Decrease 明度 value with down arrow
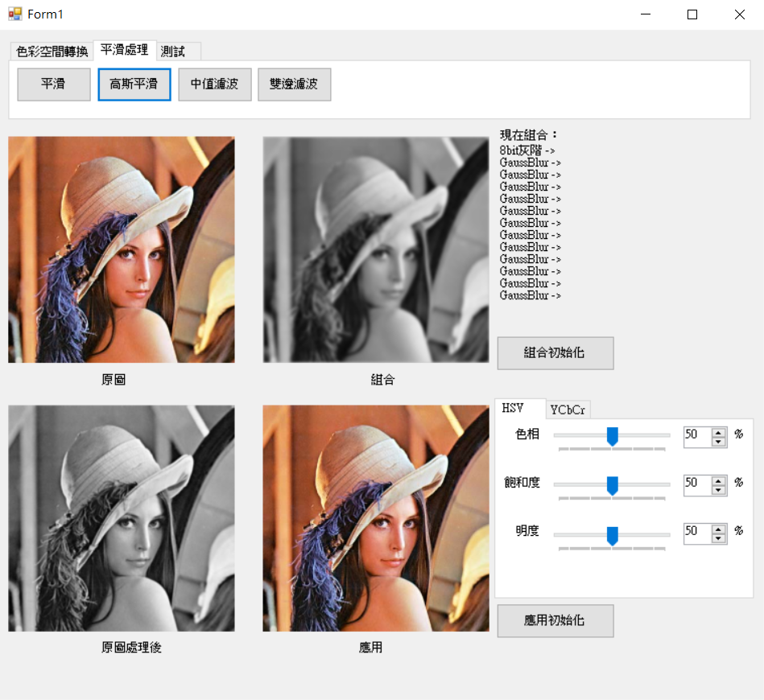Screen dimensions: 764x700 click(718, 537)
